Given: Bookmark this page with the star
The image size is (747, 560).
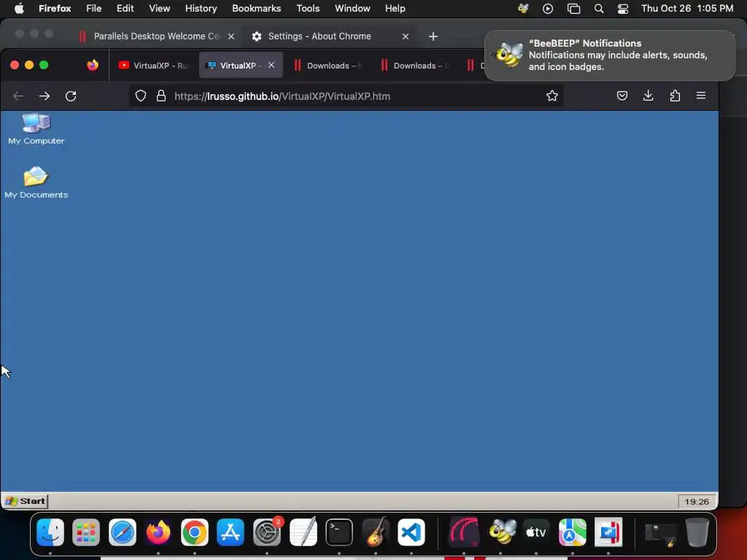Looking at the screenshot, I should [x=551, y=96].
